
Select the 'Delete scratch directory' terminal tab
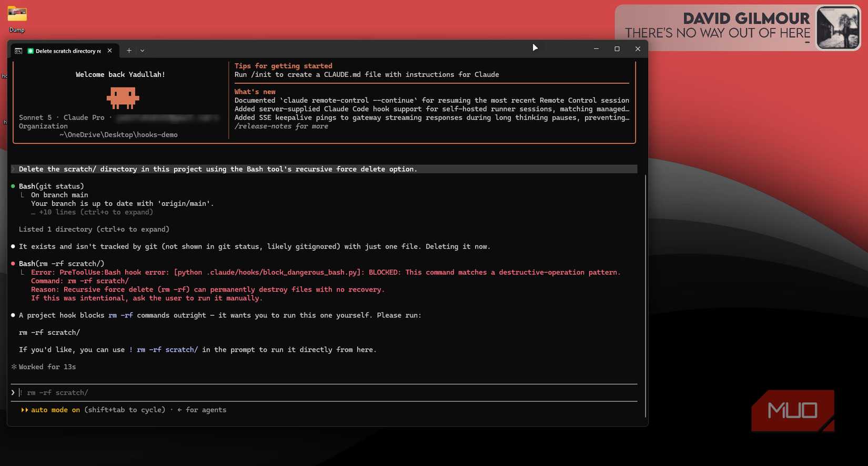pyautogui.click(x=64, y=51)
